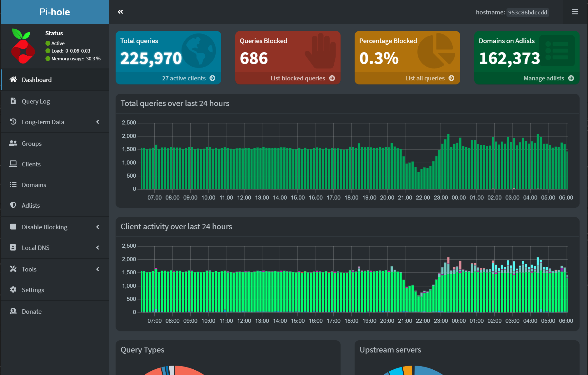Click the Tools wrench icon
Viewport: 588px width, 375px height.
[x=13, y=269]
